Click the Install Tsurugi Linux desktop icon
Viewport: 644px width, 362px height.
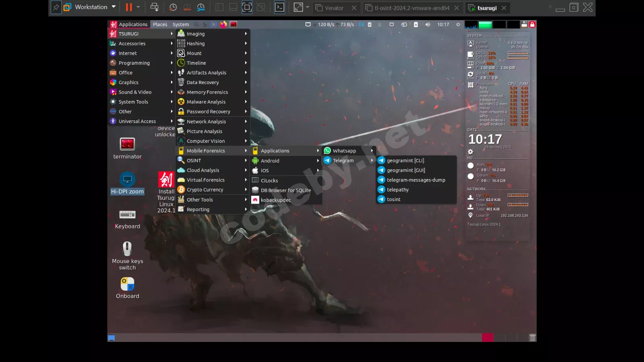click(x=166, y=192)
